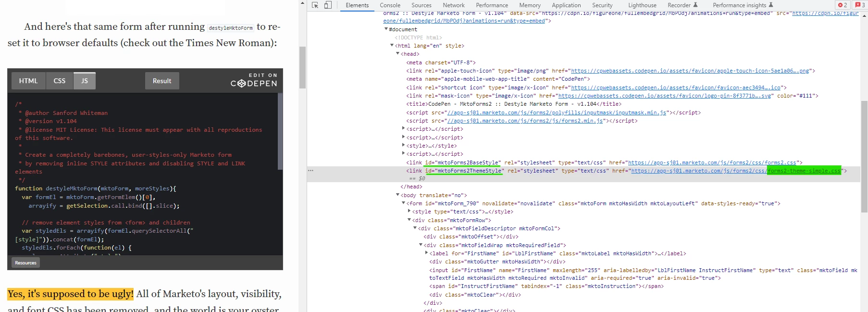Collapse the head node
868x312 pixels.
point(397,53)
